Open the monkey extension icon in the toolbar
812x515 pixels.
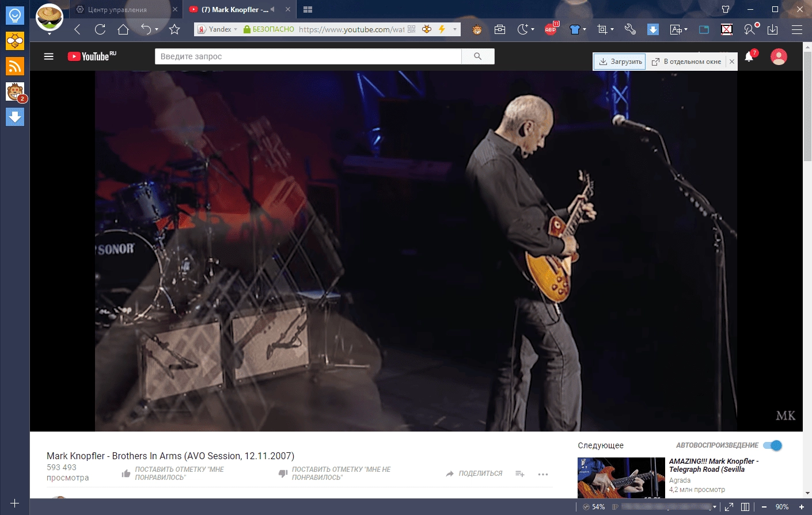[x=477, y=29]
